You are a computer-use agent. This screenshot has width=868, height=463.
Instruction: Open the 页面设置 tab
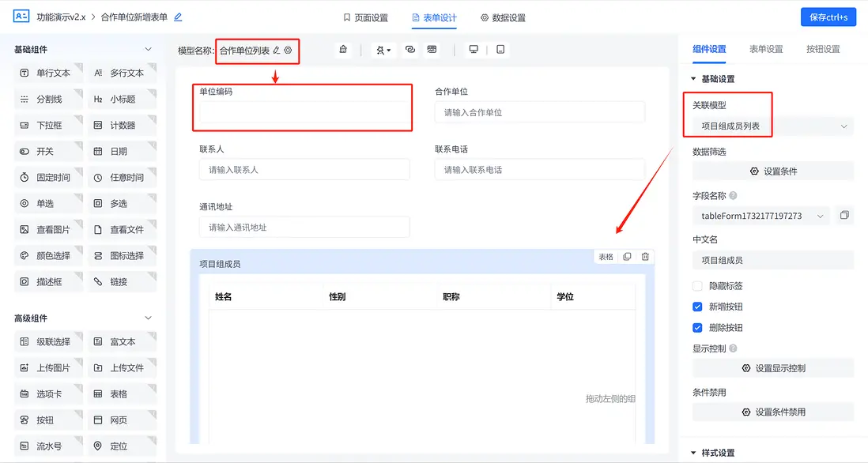pyautogui.click(x=365, y=17)
